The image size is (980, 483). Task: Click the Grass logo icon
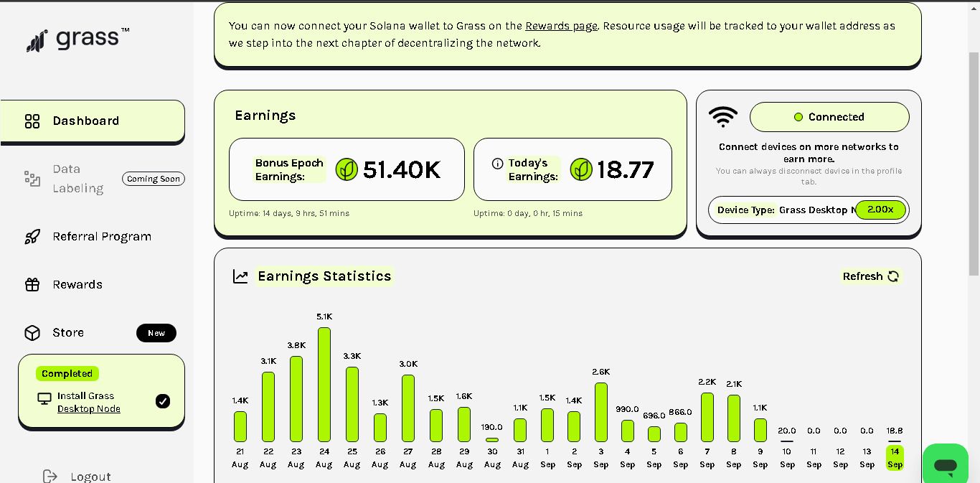37,41
